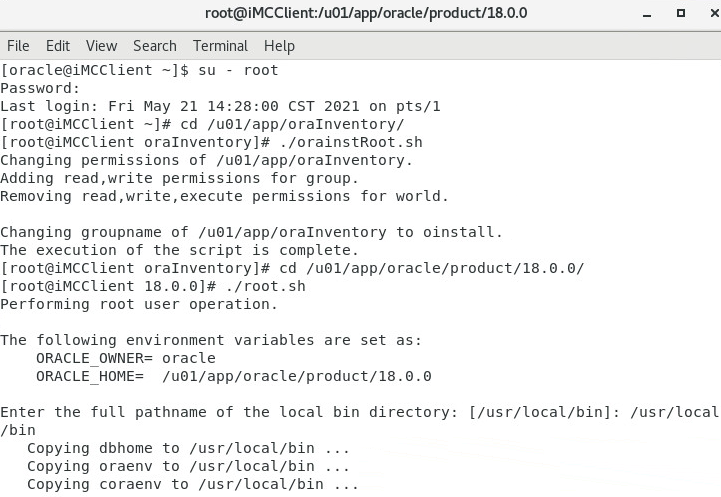Click the 'su - root' command text
This screenshot has width=721, height=497.
tap(238, 70)
